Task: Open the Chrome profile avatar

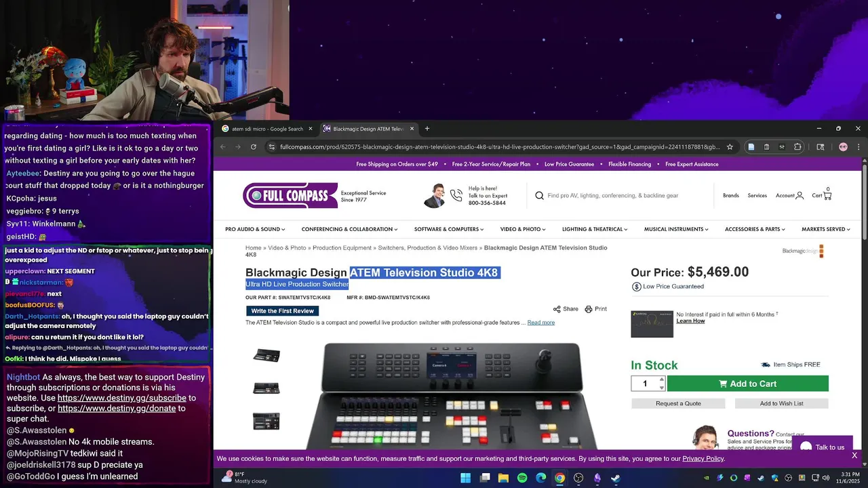Action: 843,146
